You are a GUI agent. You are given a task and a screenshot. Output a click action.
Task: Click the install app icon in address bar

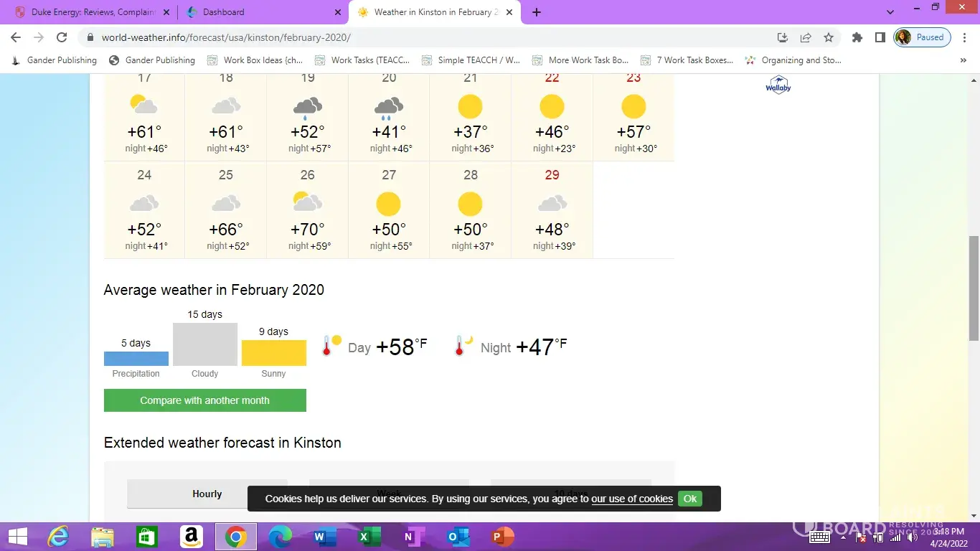tap(783, 37)
